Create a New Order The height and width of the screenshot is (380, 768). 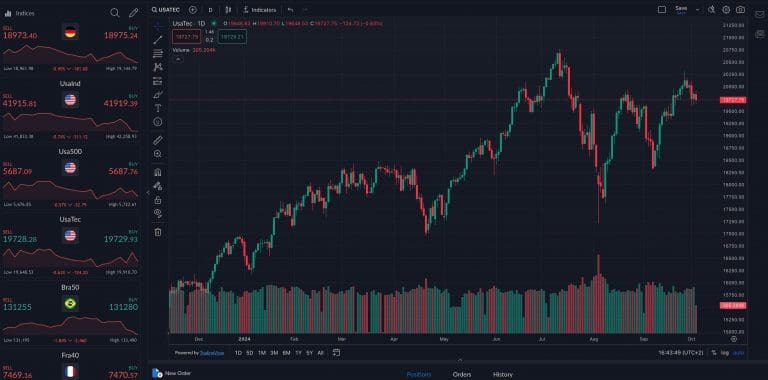(x=172, y=373)
